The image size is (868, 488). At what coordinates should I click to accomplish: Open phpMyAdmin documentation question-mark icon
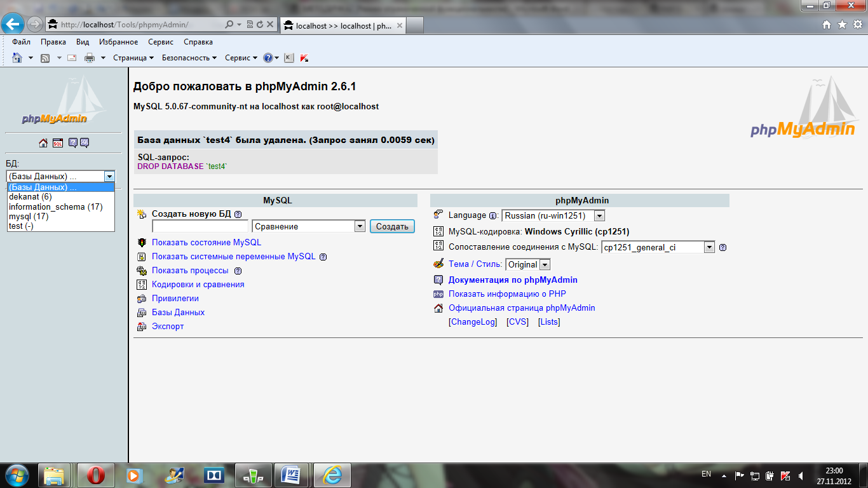click(72, 143)
